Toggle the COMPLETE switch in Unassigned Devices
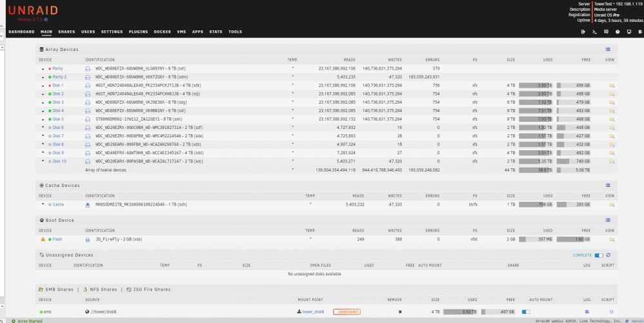This screenshot has width=644, height=323. (599, 255)
